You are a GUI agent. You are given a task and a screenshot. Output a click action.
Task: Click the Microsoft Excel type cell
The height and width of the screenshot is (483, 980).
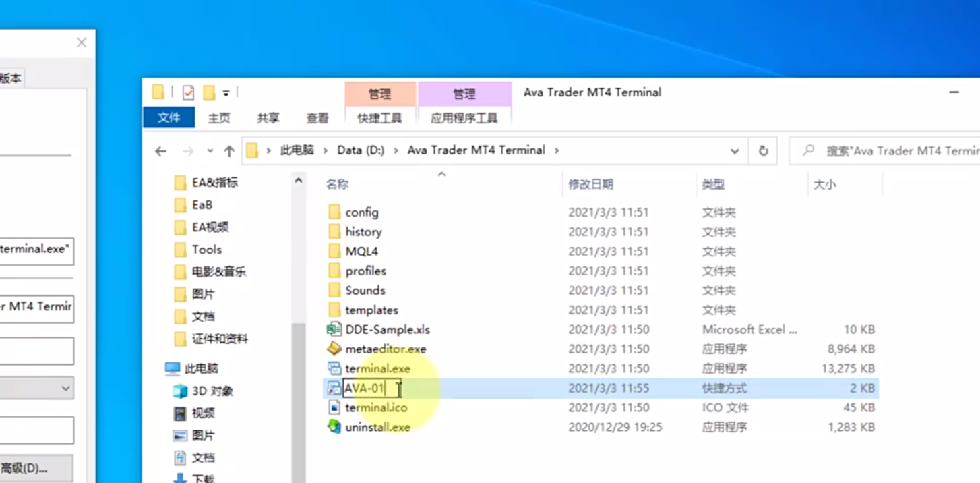point(750,329)
